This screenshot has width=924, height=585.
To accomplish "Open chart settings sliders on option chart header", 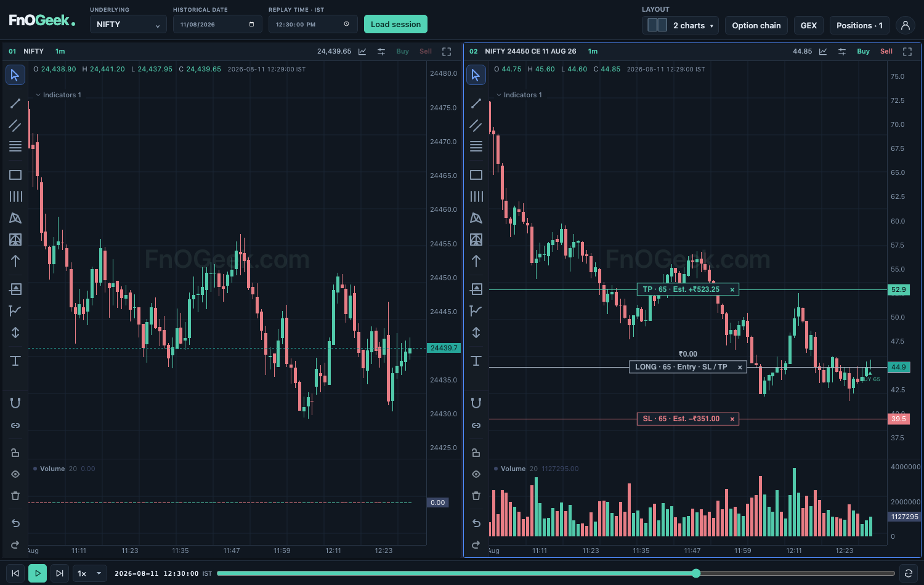I will point(842,52).
